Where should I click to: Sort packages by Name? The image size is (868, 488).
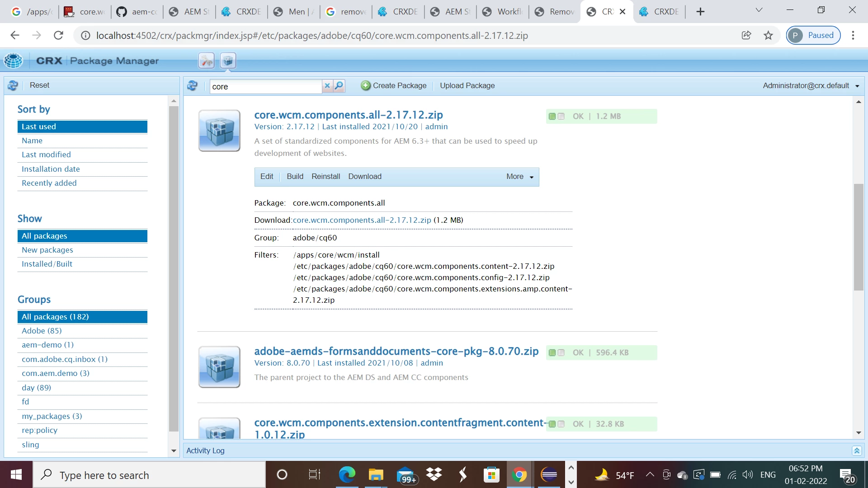coord(32,141)
